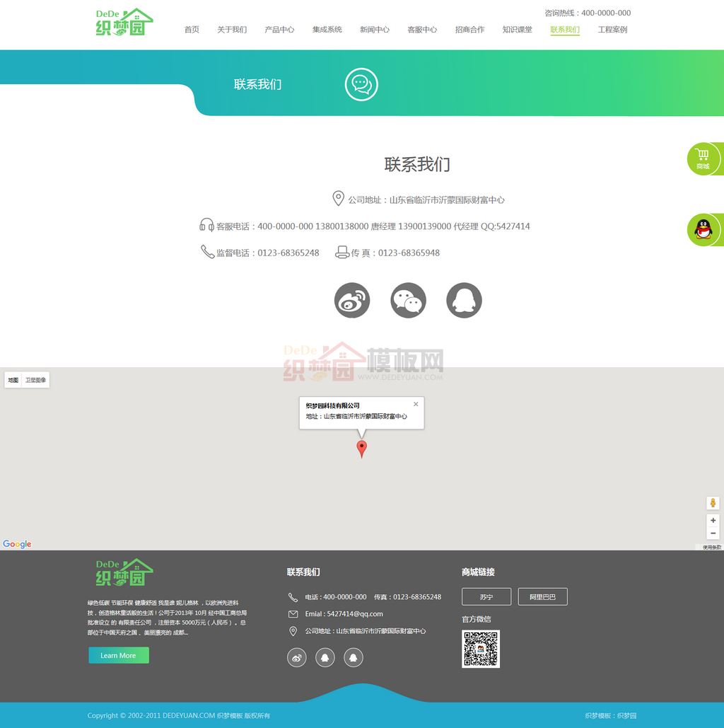Open the floating QQ chat penguin button
Viewport: 724px width, 728px height.
703,230
